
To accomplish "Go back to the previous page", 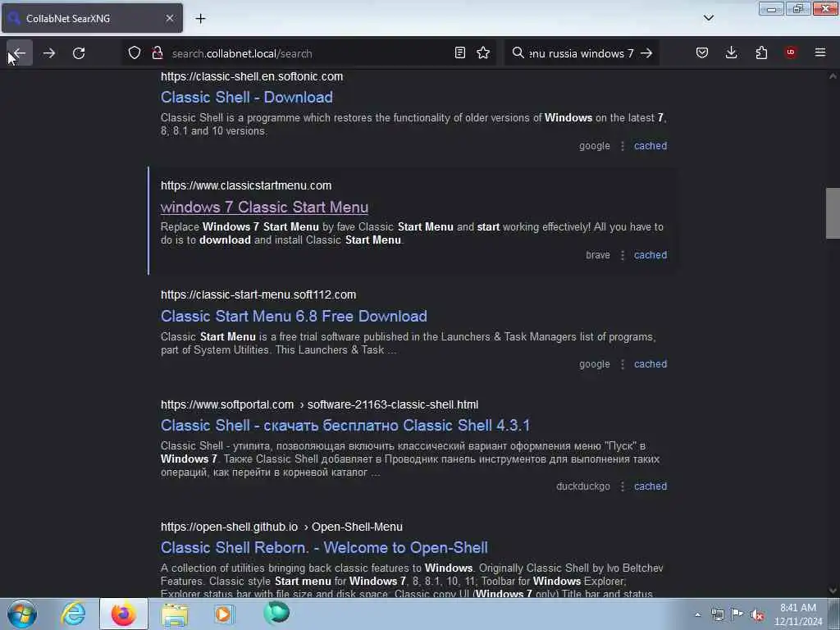I will pos(20,53).
